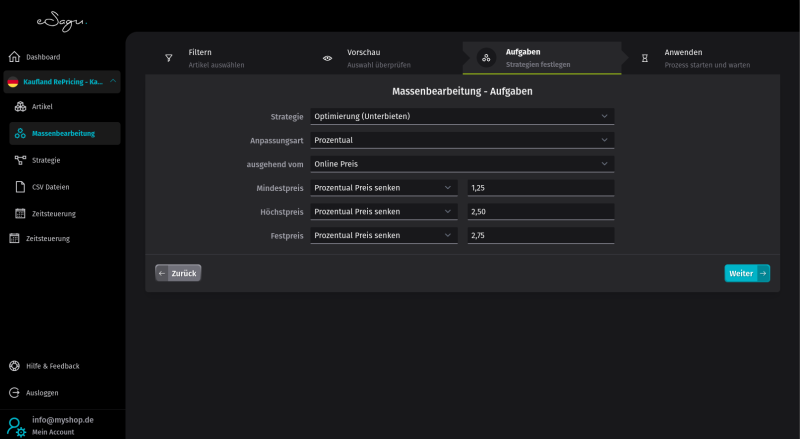Click the account user-gear icon
Image resolution: width=800 pixels, height=439 pixels.
coord(16,427)
